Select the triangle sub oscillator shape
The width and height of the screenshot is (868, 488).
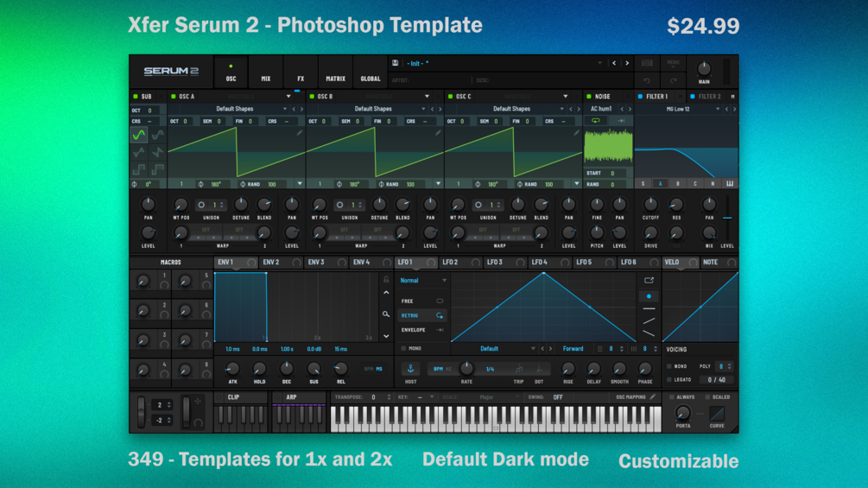tap(139, 152)
